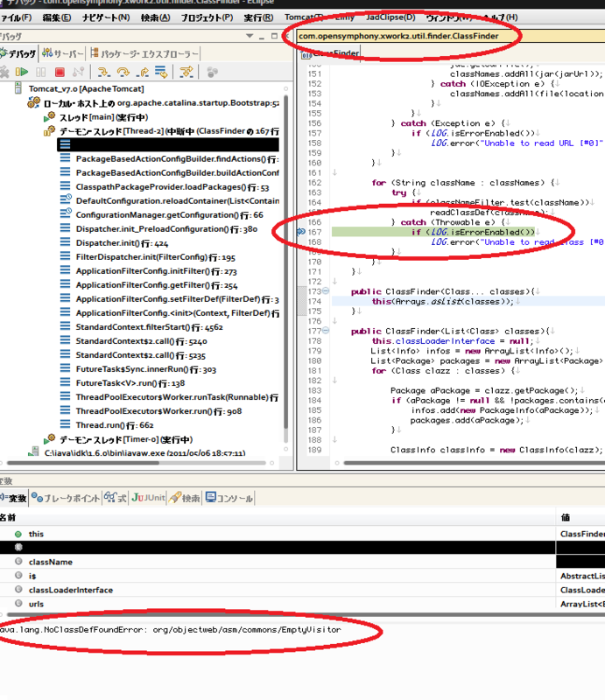Switch to the 式 tab

click(x=116, y=498)
